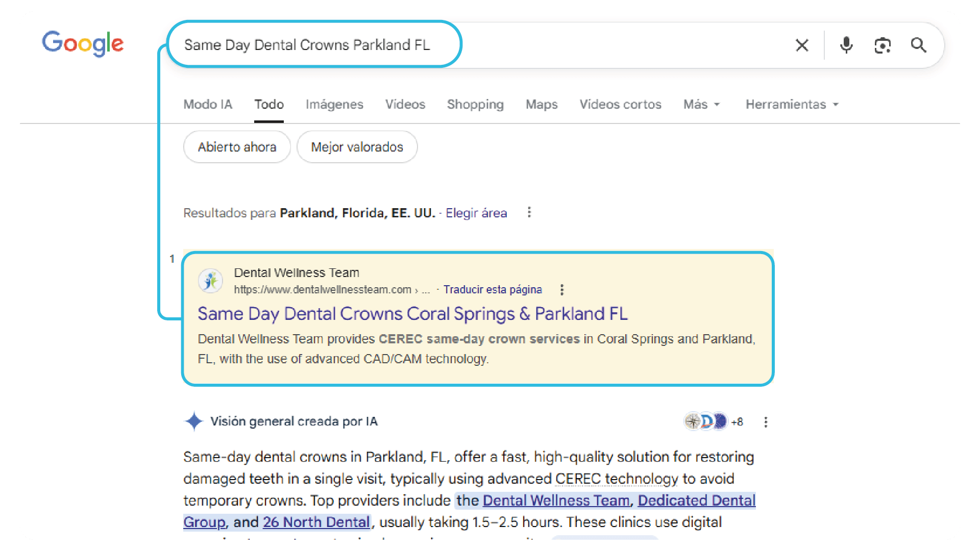The height and width of the screenshot is (551, 980).
Task: Open the Dedicated Dental link in AI overview
Action: pyautogui.click(x=697, y=500)
